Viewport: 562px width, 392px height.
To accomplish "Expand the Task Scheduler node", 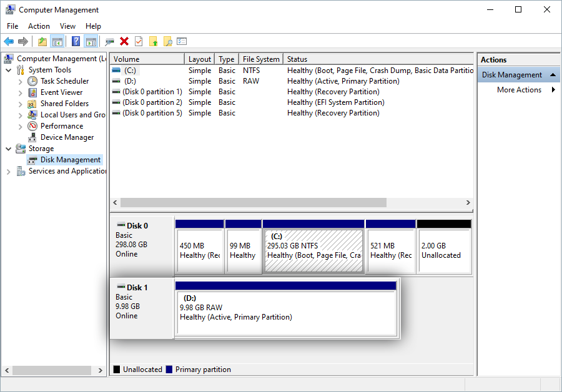I will click(x=21, y=82).
